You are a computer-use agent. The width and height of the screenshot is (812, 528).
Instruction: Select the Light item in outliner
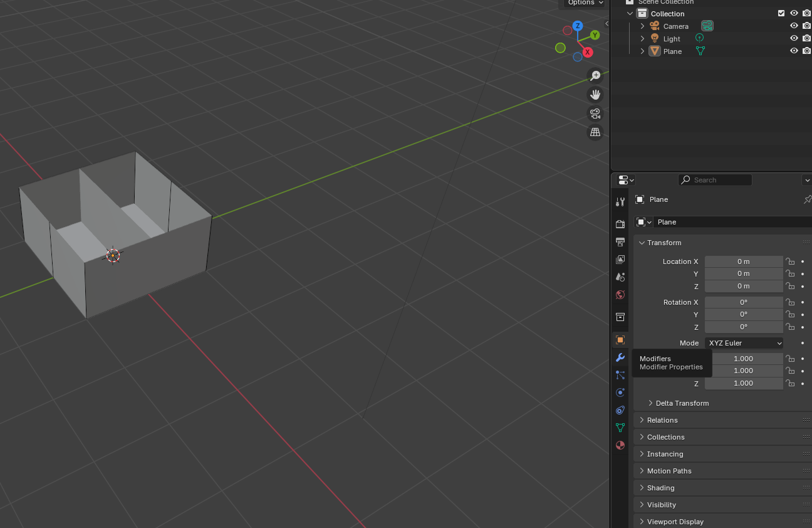pos(672,38)
